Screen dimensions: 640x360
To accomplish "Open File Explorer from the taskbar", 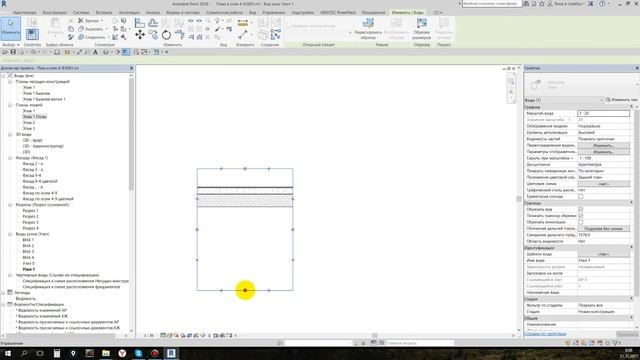I will point(106,353).
